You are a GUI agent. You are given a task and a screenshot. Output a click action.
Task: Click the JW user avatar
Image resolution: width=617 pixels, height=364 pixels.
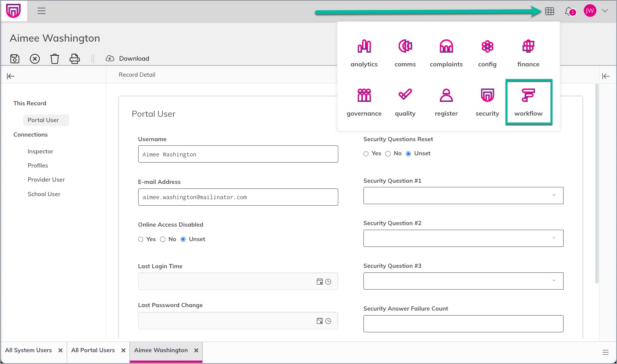point(590,11)
